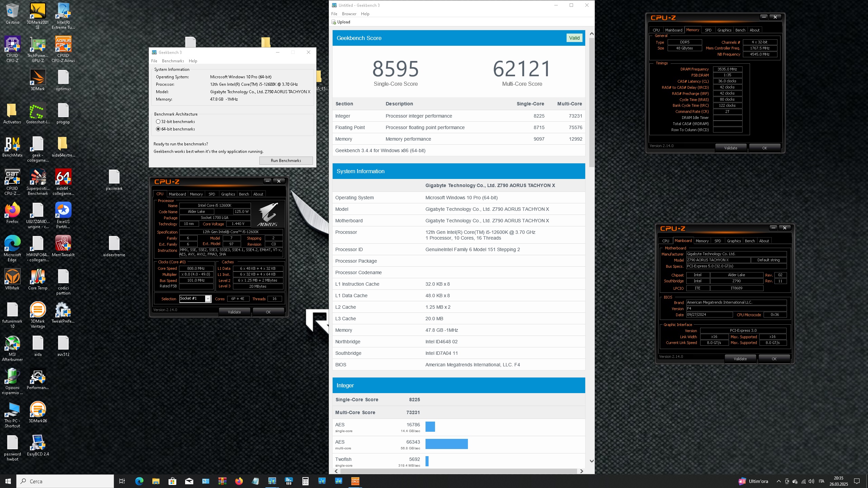Open Microsoft Edge desktop icon
The height and width of the screenshot is (488, 868).
(x=13, y=248)
